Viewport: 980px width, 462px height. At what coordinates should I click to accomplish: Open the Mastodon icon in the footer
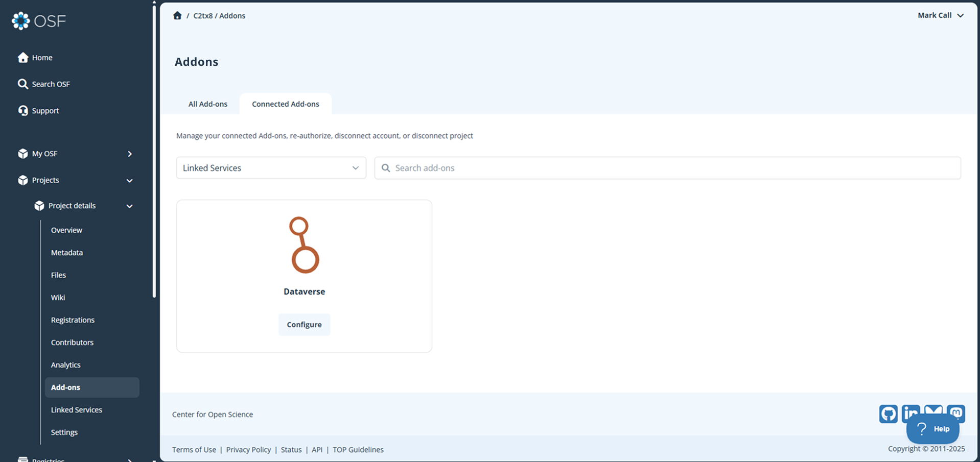[x=956, y=411]
